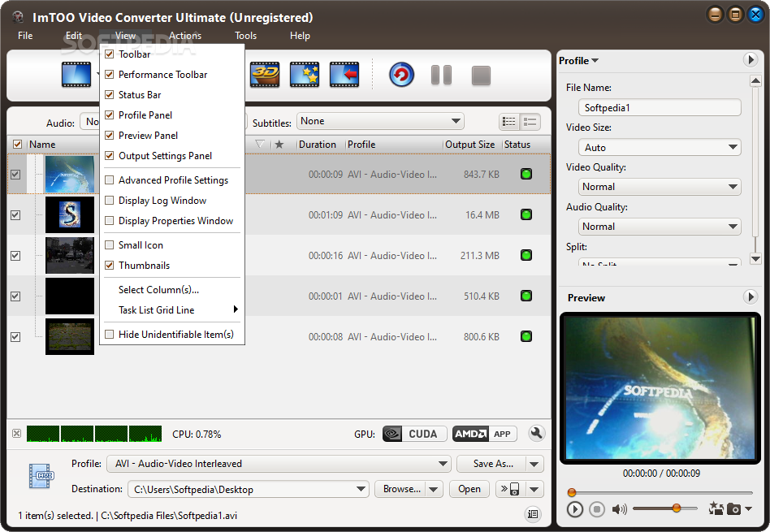Screen dimensions: 770x532
Task: Toggle the select-all checkbox by Name
Action: [17, 144]
